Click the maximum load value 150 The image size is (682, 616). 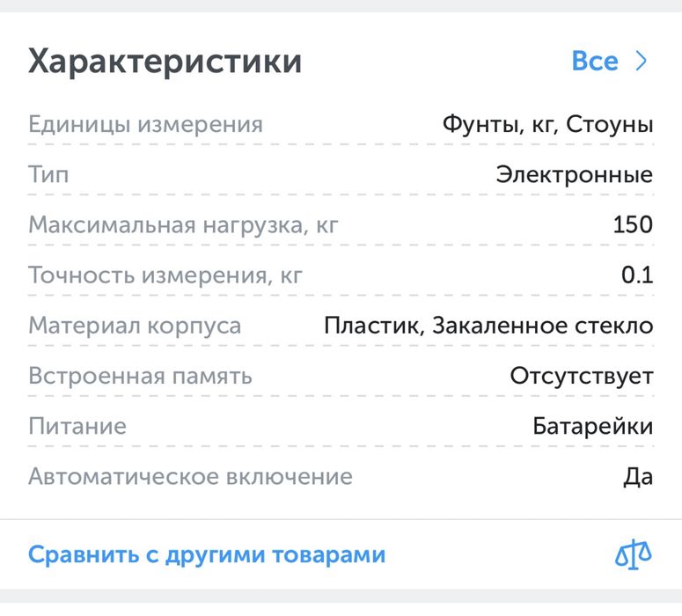click(633, 225)
